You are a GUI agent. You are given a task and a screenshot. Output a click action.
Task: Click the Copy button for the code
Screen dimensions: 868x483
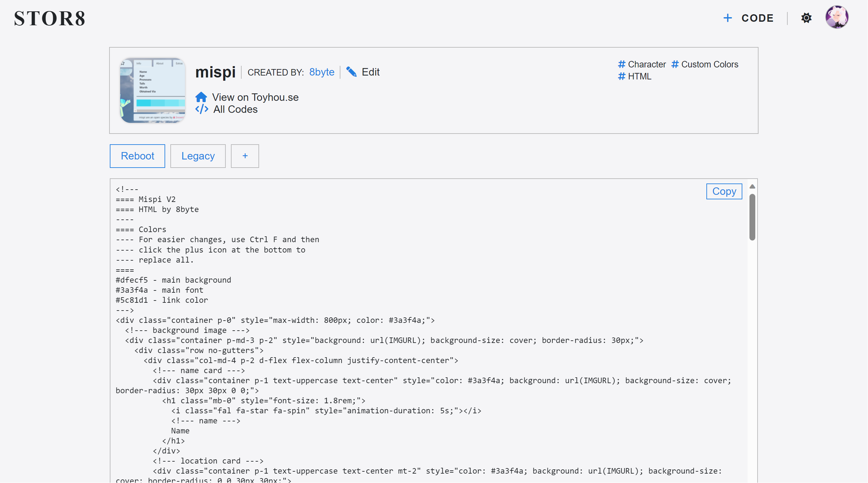coord(724,192)
